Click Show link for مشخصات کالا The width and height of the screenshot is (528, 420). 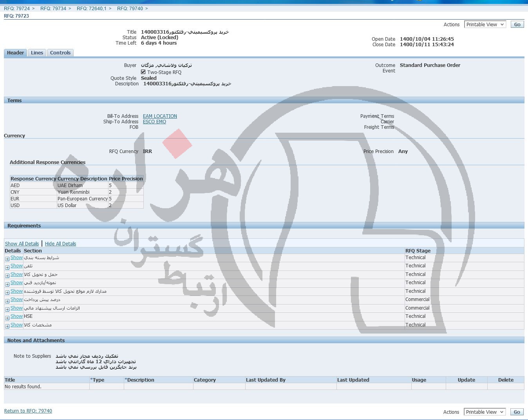(16, 325)
